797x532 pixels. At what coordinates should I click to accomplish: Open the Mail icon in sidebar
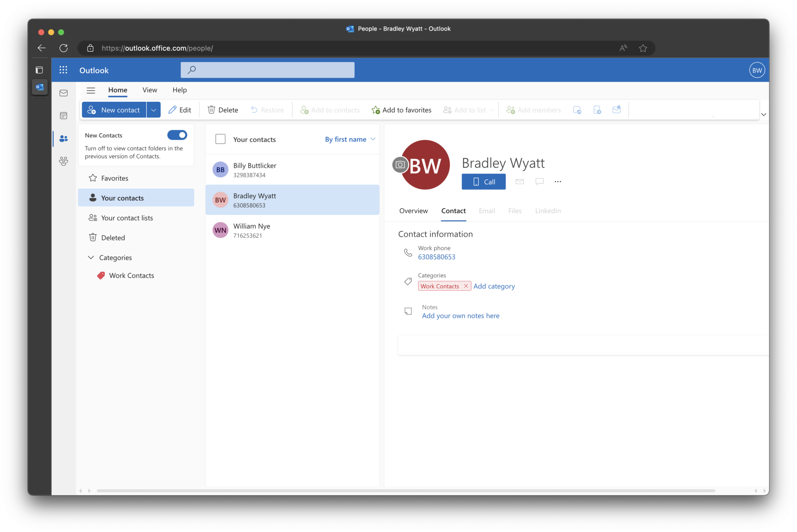63,93
